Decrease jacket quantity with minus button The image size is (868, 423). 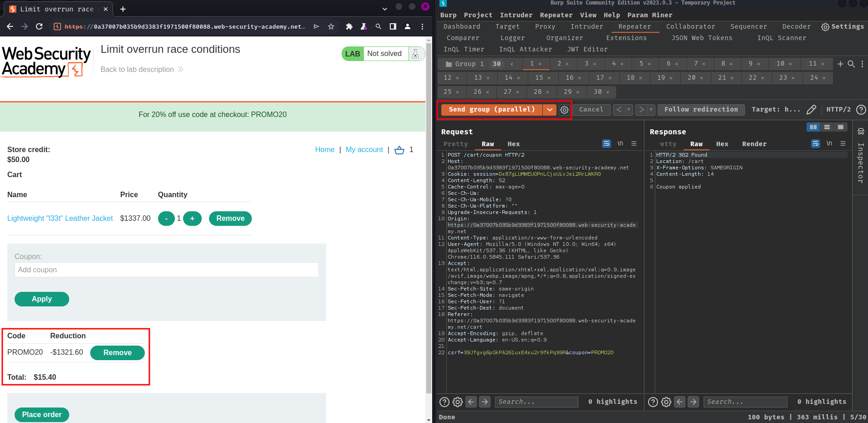(x=166, y=219)
